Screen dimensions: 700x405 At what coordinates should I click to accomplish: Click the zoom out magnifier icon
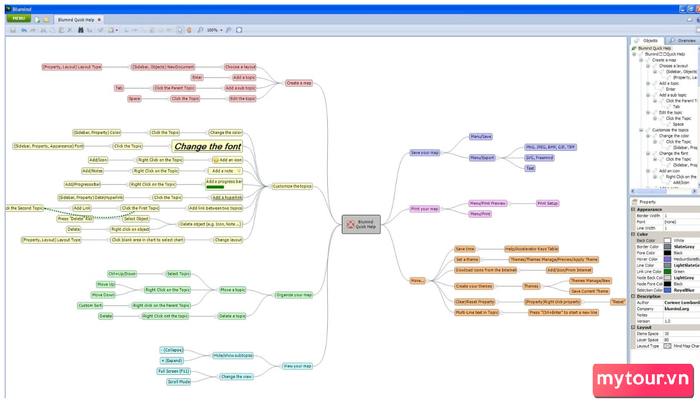[200, 30]
